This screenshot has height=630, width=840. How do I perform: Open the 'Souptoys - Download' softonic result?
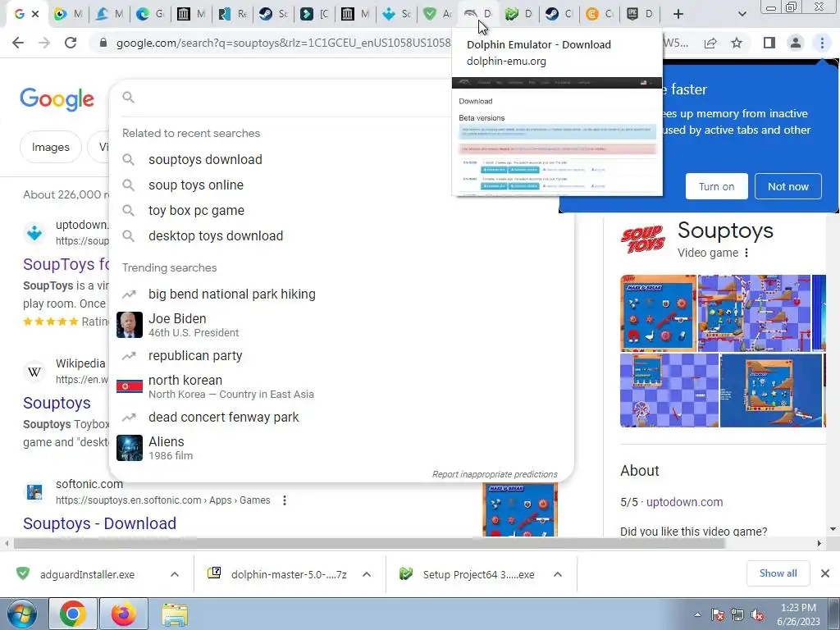tap(99, 523)
